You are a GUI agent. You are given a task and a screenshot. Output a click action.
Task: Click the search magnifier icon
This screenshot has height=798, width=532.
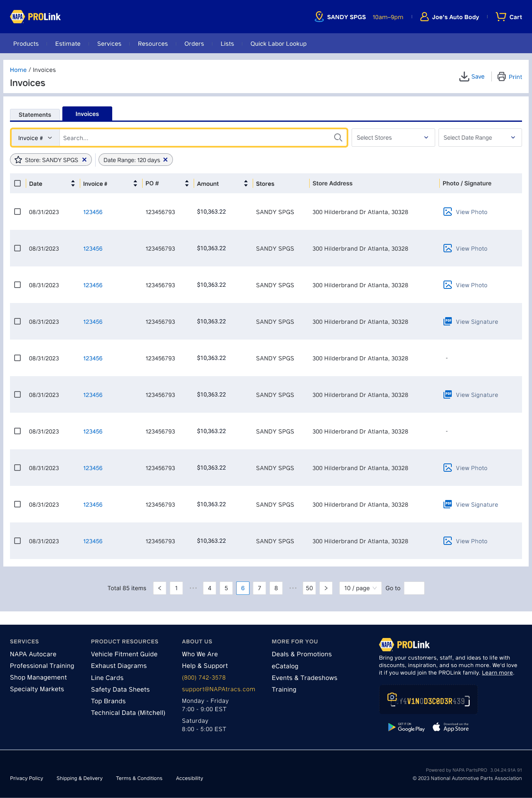coord(338,138)
